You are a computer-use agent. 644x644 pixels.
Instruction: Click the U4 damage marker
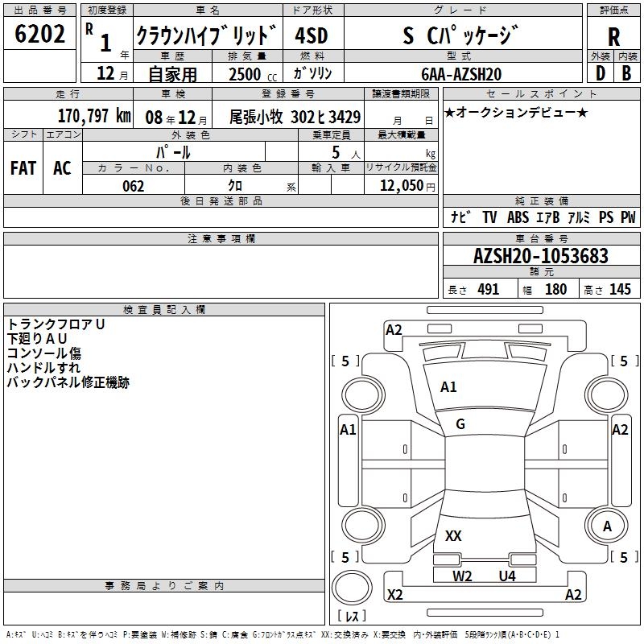[x=507, y=576]
